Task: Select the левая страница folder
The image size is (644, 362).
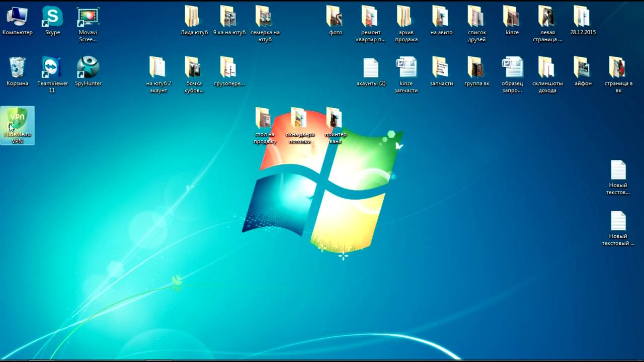Action: (547, 24)
